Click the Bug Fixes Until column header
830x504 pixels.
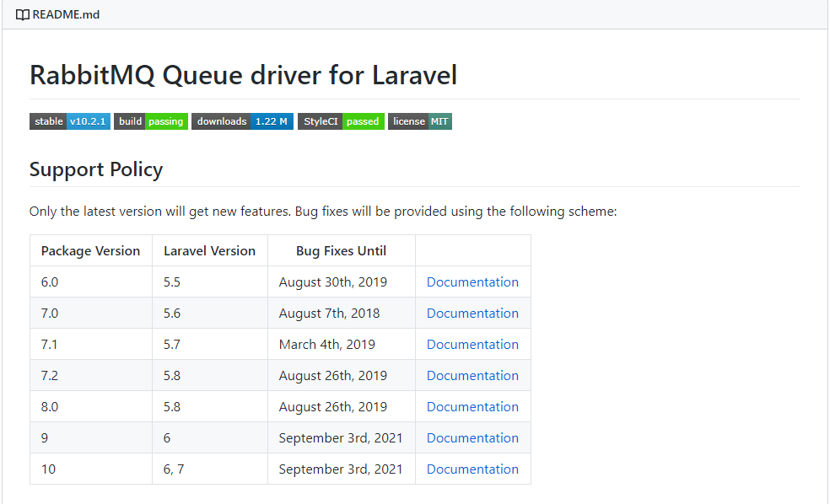[x=341, y=251]
